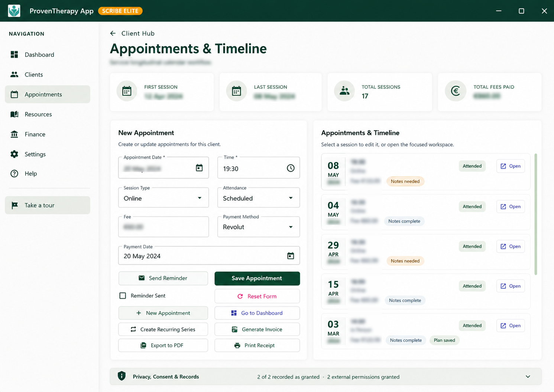The width and height of the screenshot is (554, 392).
Task: Click Notes needed tag on 29 Apr
Action: (x=405, y=261)
